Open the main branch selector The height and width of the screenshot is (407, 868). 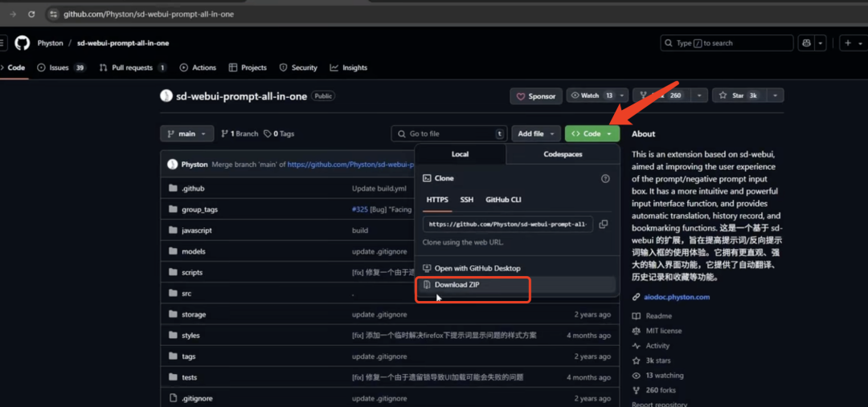click(186, 134)
